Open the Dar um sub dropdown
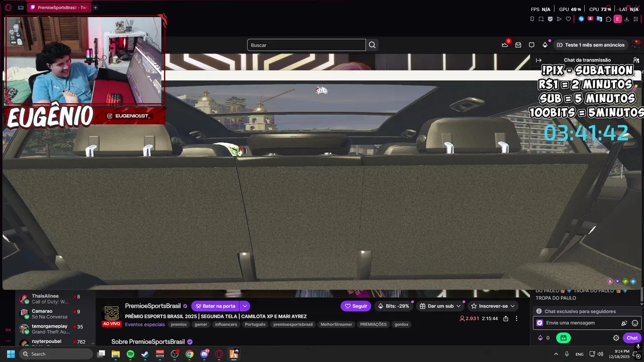The image size is (644, 362). pyautogui.click(x=440, y=306)
